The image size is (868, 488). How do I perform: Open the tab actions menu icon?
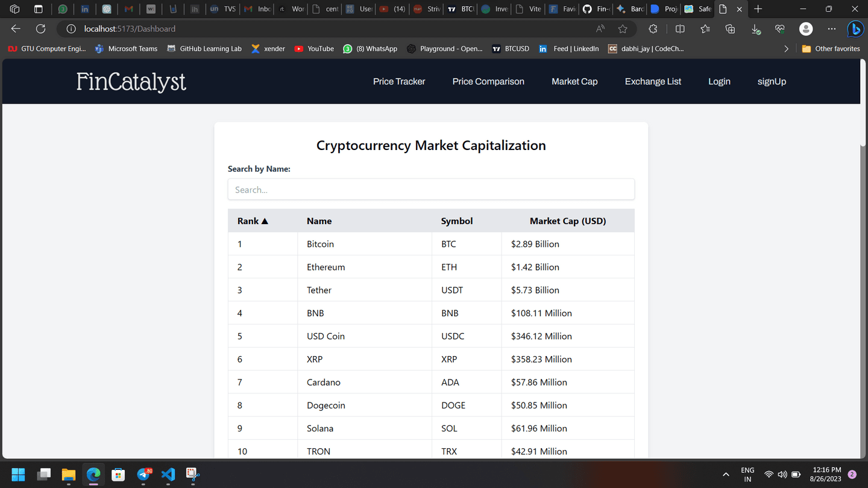coord(38,9)
